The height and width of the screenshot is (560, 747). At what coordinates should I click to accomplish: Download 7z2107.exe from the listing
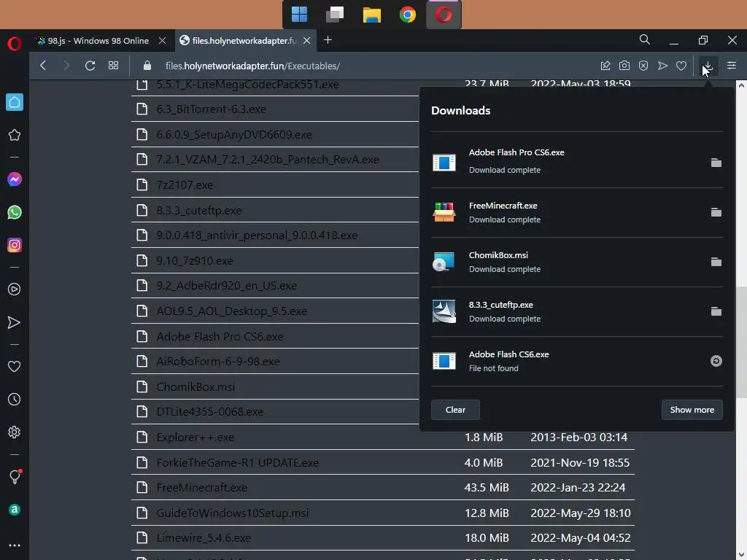tap(185, 184)
